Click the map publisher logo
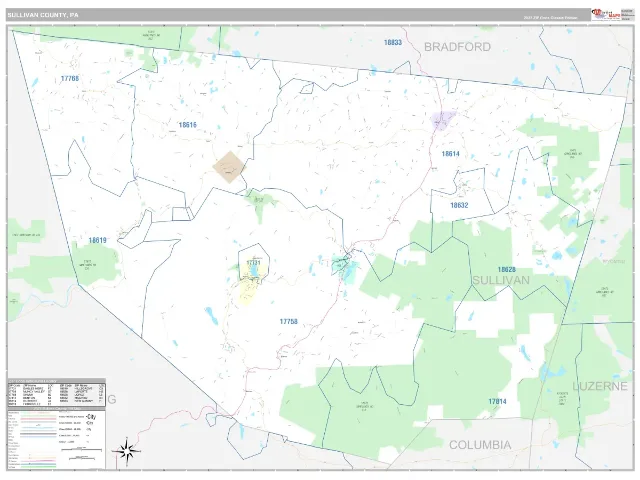Viewport: 640px width, 480px height. coord(606,14)
